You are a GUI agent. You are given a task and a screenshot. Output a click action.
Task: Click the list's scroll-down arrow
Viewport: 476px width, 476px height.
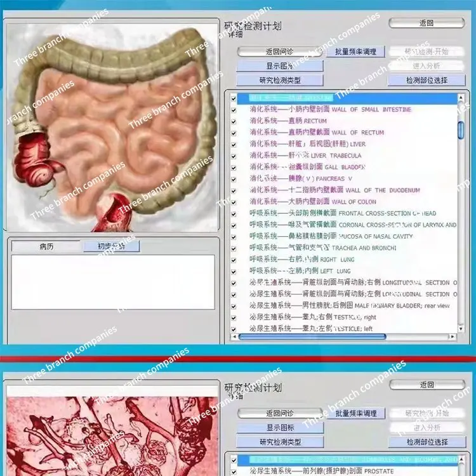click(x=461, y=329)
